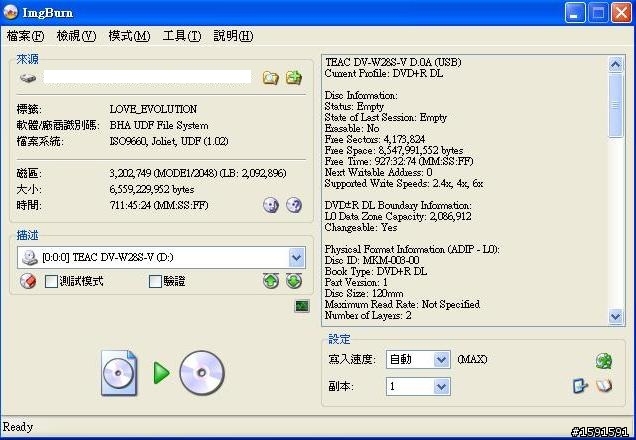Click 'Supported Write Speeds: 2.4x, 4x, 6x' line
The height and width of the screenshot is (440, 636).
404,183
